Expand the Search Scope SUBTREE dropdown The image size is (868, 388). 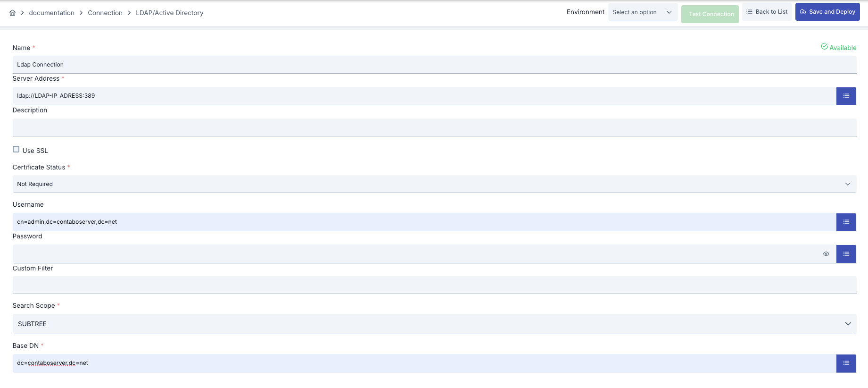434,324
